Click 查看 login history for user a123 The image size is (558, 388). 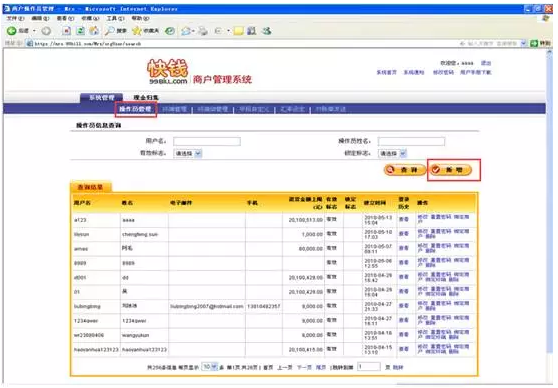pyautogui.click(x=404, y=219)
